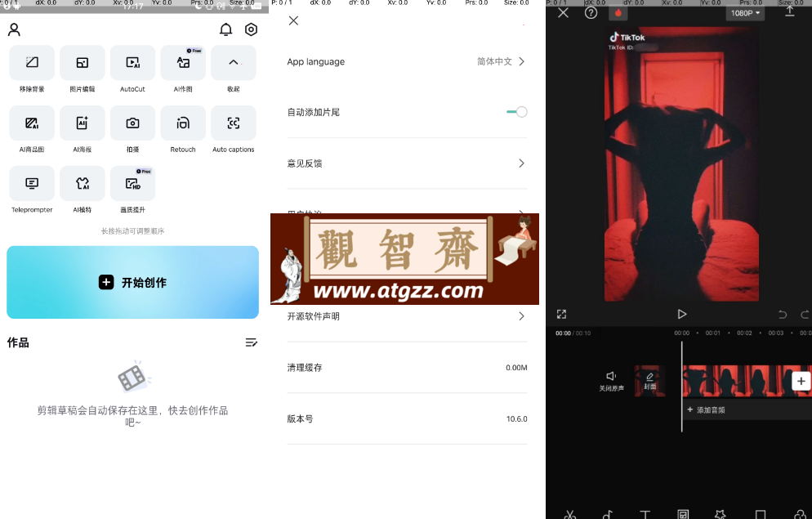Add a clip with the white plus button

[801, 381]
